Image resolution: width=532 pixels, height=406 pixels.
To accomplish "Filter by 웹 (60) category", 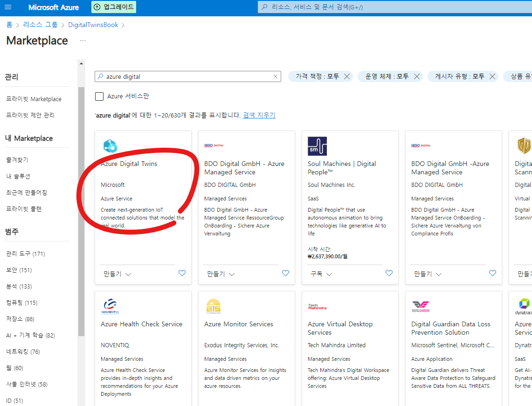I will tap(14, 368).
